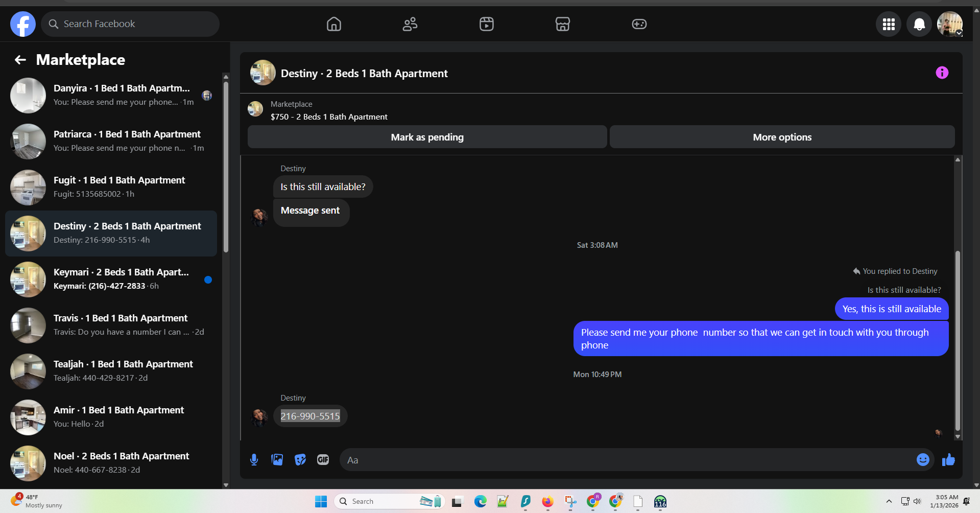The height and width of the screenshot is (513, 980).
Task: Choose a sticker with the sticker icon
Action: [300, 460]
